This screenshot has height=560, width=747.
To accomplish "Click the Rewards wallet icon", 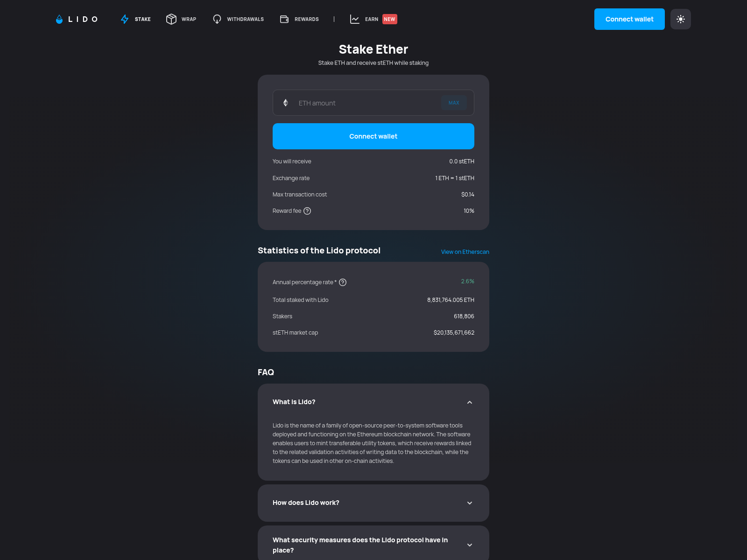I will [284, 19].
